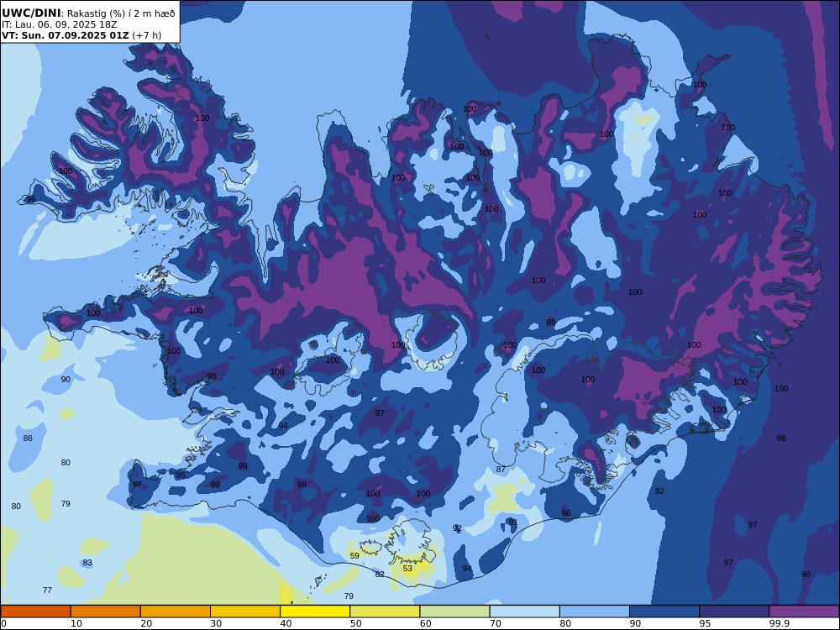This screenshot has height=630, width=840.
Task: Click the '40' legend tick label
Action: (x=286, y=623)
